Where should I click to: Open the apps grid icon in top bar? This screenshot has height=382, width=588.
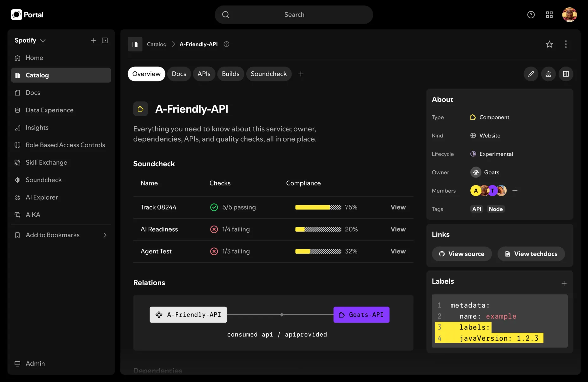pyautogui.click(x=549, y=15)
